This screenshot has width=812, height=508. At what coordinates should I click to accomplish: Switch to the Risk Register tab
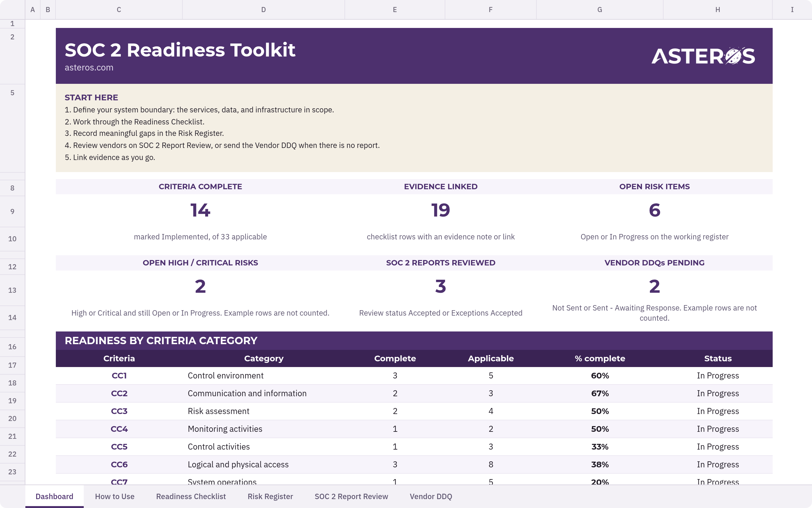[270, 496]
